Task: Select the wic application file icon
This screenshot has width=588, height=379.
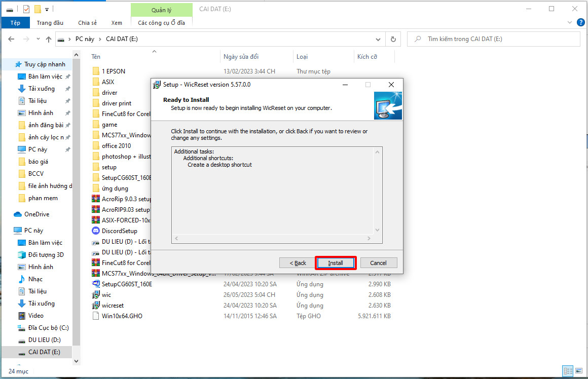Action: (96, 295)
